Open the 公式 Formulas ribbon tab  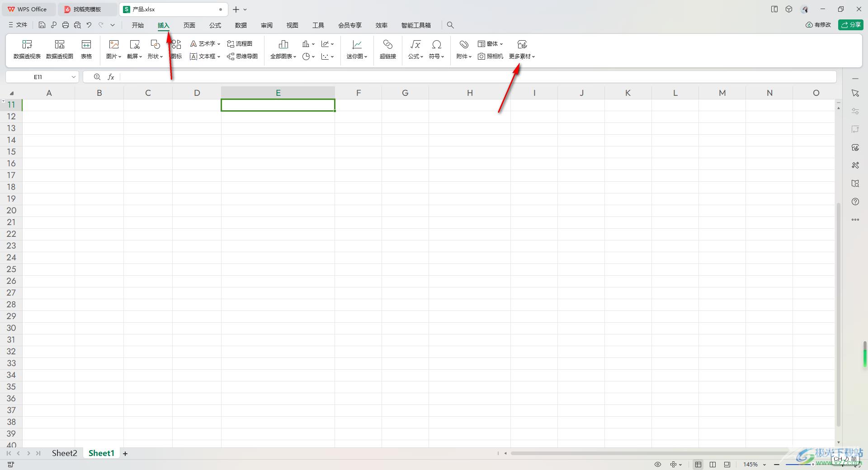[x=215, y=25]
